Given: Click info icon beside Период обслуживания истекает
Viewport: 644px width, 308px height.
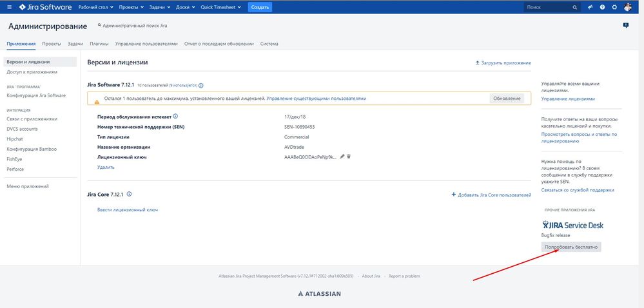Looking at the screenshot, I should (x=175, y=116).
